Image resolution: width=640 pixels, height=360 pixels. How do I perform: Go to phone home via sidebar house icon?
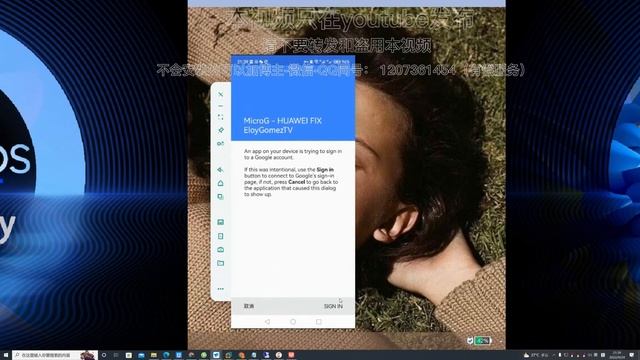220,183
